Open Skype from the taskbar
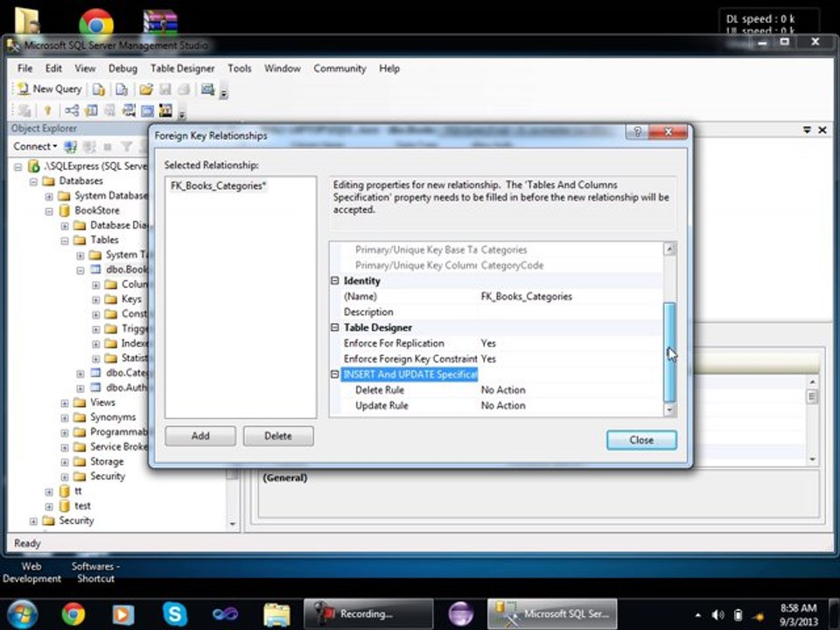Screen dimensions: 840x630 point(175,614)
